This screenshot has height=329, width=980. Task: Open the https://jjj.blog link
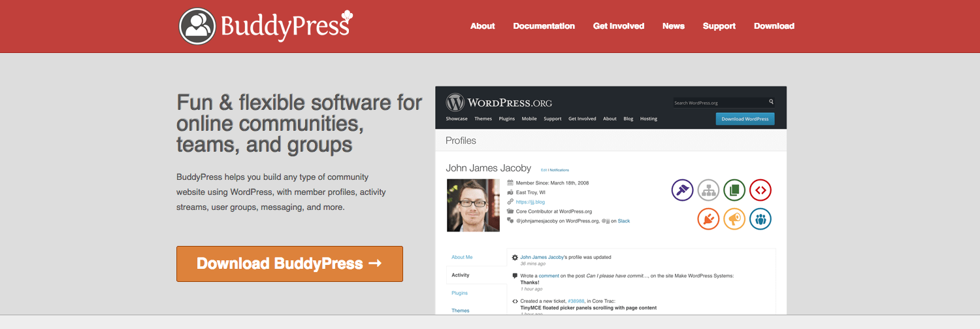click(x=530, y=202)
